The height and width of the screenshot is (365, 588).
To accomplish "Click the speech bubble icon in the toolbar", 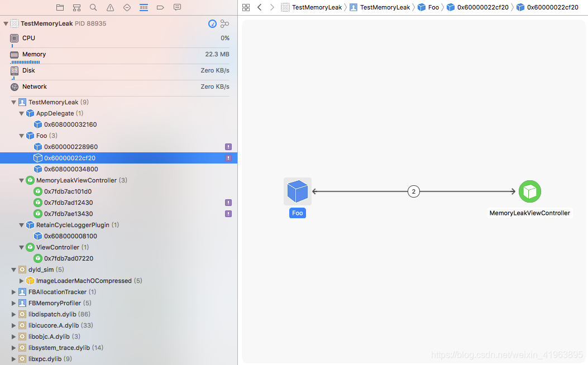I will pos(177,7).
